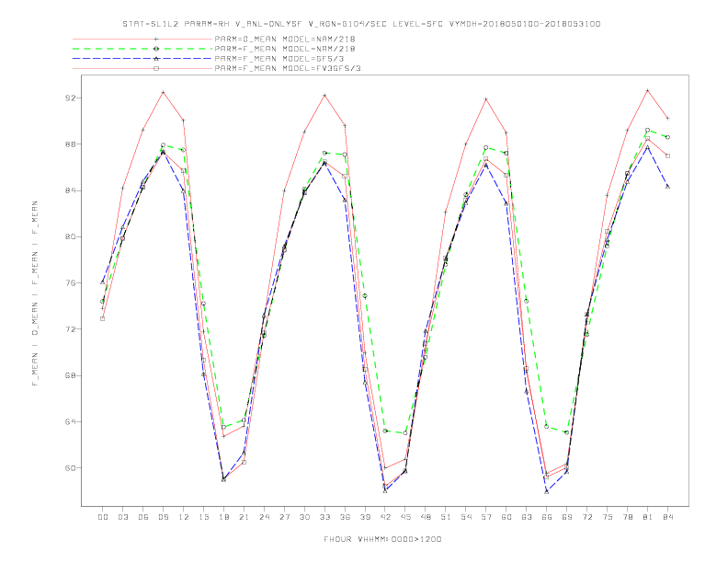Click y-axis tick label 92
728x563 pixels.
[x=69, y=98]
